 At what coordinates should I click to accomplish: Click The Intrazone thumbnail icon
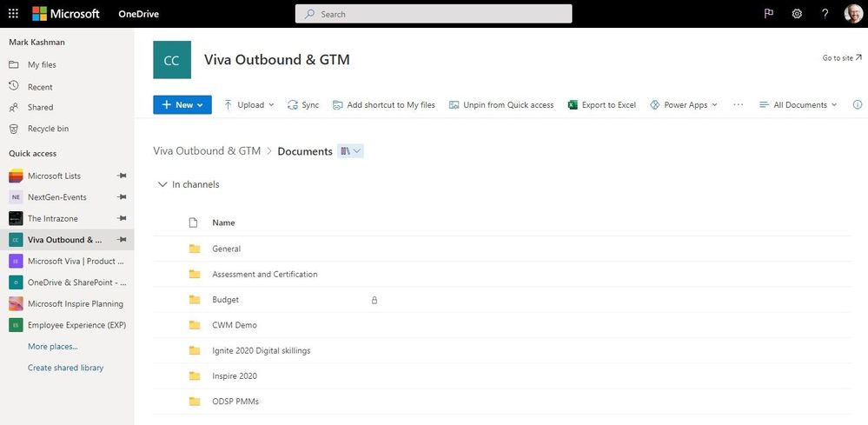coord(16,219)
